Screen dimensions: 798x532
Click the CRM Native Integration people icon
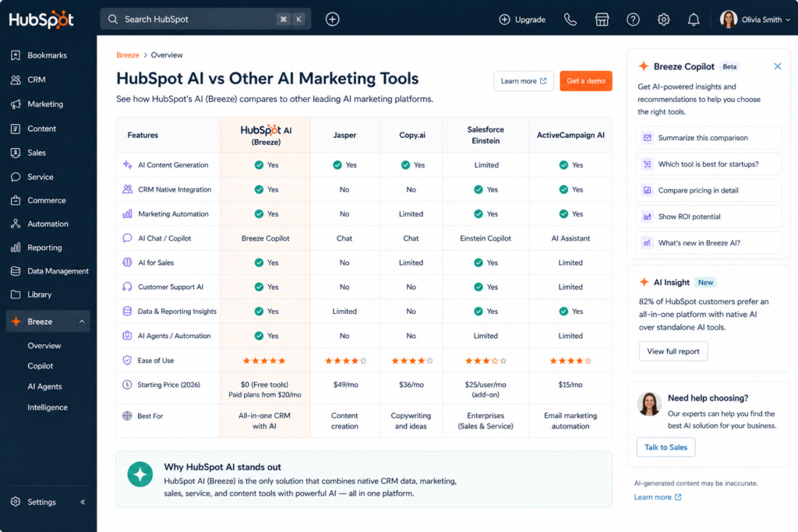(x=127, y=189)
